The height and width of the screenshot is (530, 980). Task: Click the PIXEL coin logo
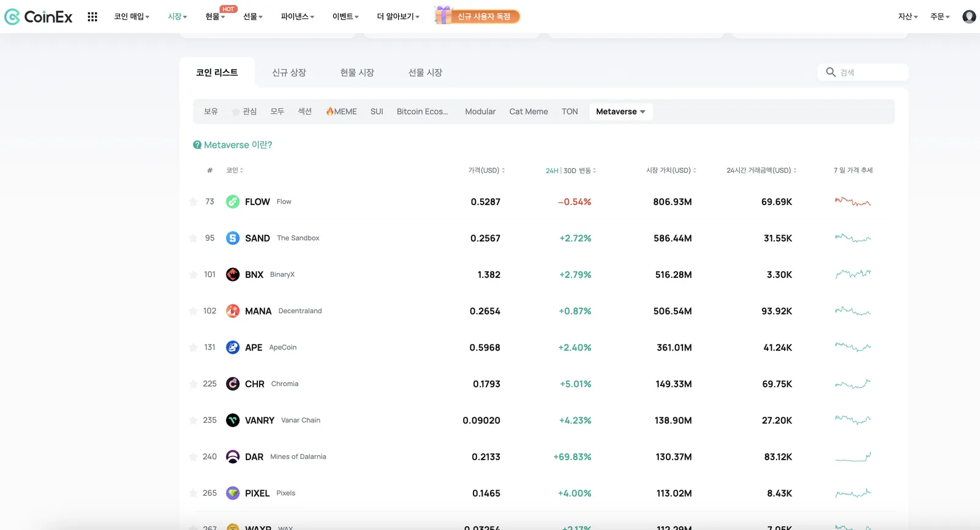pyautogui.click(x=233, y=493)
